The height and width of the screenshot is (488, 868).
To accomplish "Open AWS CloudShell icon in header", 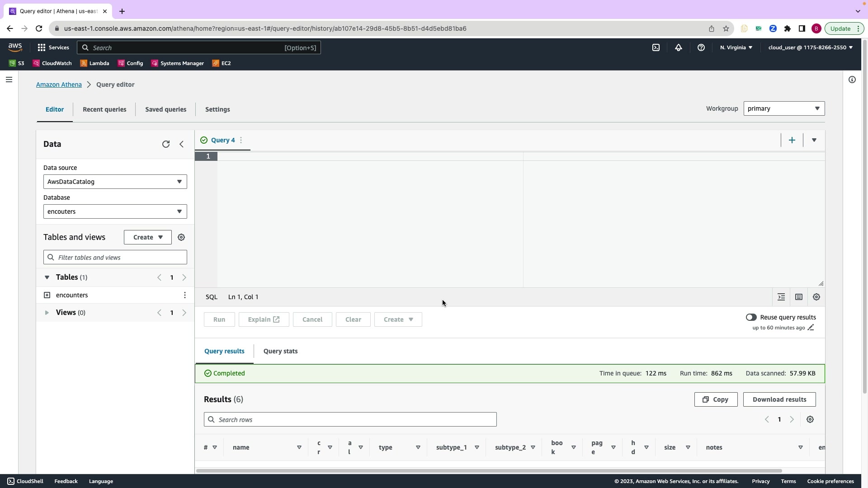I will point(656,47).
